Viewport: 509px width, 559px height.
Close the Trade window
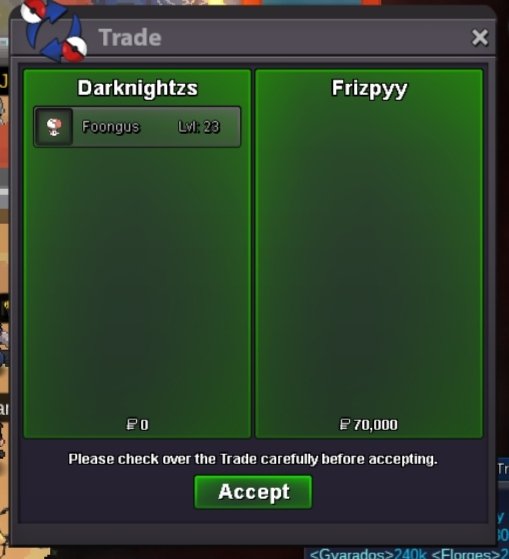pos(480,37)
